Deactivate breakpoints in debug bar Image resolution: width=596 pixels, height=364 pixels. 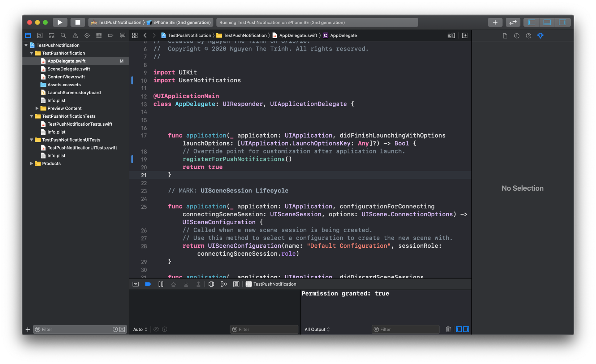148,284
